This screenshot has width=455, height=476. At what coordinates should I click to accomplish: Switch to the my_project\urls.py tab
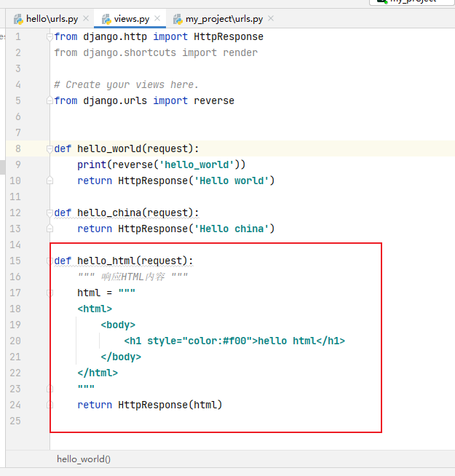pyautogui.click(x=224, y=19)
